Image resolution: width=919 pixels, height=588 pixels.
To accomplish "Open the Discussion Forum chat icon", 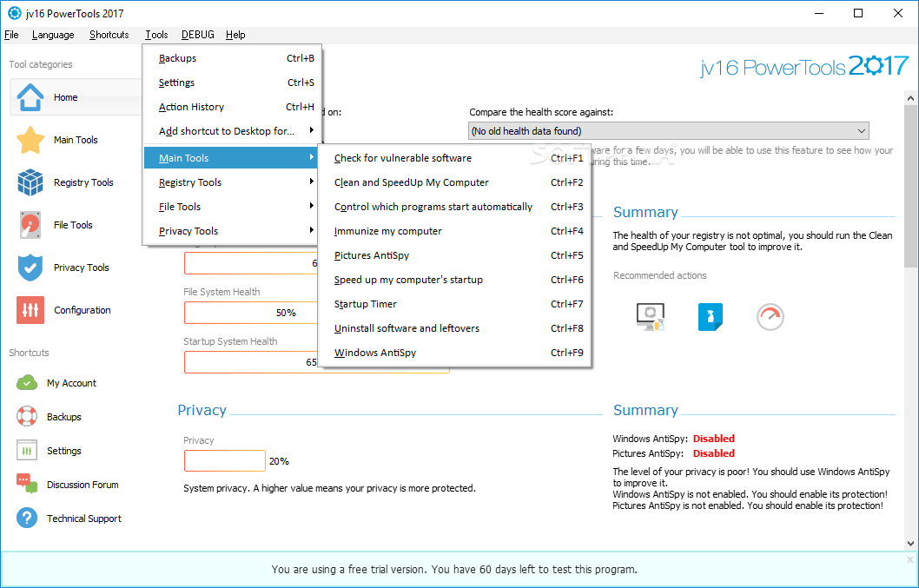I will point(27,485).
